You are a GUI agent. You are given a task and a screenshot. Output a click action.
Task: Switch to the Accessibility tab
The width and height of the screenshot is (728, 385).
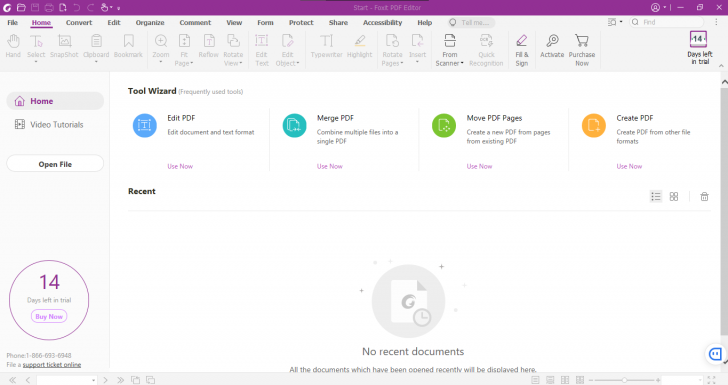383,22
